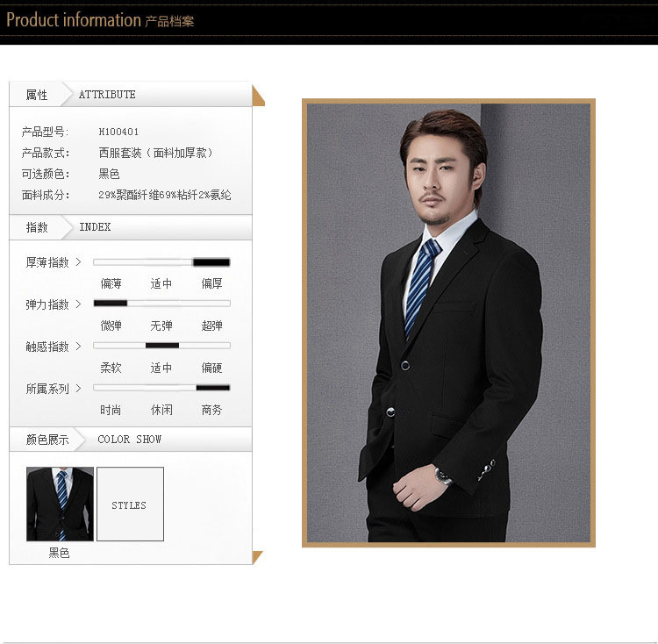Click the chevron next to 厚薄指数
Screen dimensions: 658x644
[78, 262]
